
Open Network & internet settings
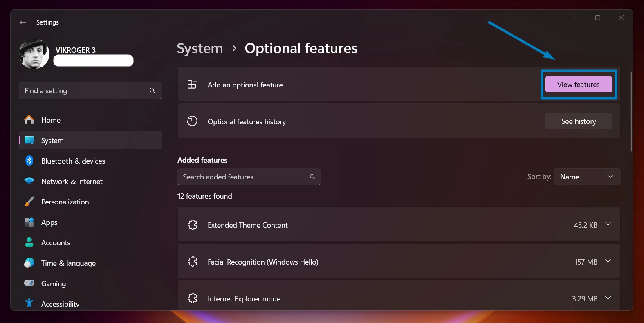90,181
